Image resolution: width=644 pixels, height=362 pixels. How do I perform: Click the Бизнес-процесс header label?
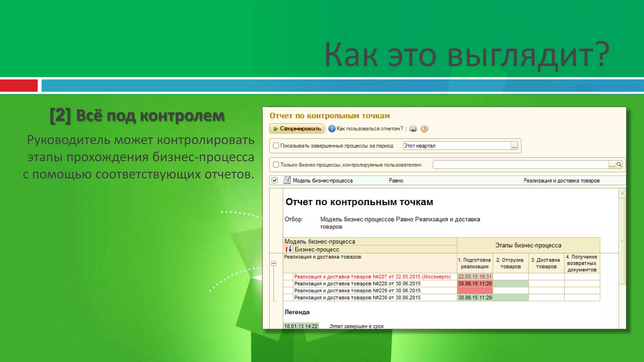tap(317, 249)
